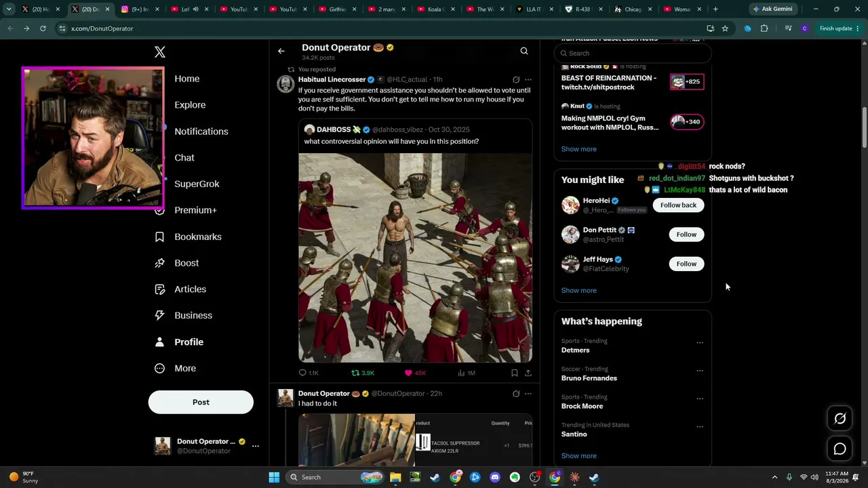
Task: Reply to the Habitual Linecrosser post
Action: 309,373
